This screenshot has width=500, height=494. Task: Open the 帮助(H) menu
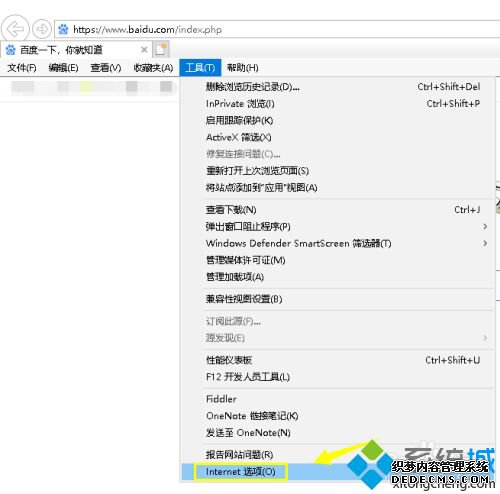[242, 68]
